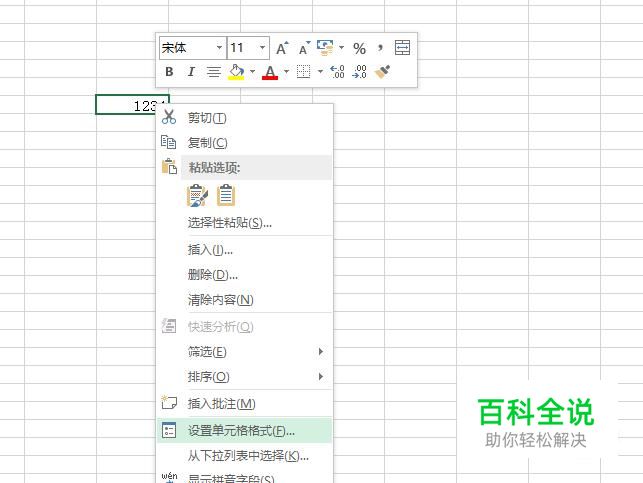Open the accounting format dropdown arrow
The width and height of the screenshot is (643, 483).
coord(341,48)
